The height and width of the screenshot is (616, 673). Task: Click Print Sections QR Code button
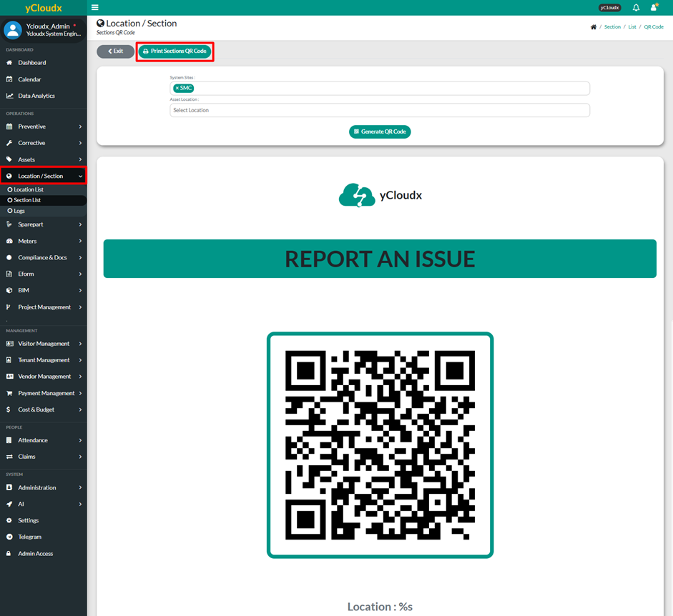(175, 51)
